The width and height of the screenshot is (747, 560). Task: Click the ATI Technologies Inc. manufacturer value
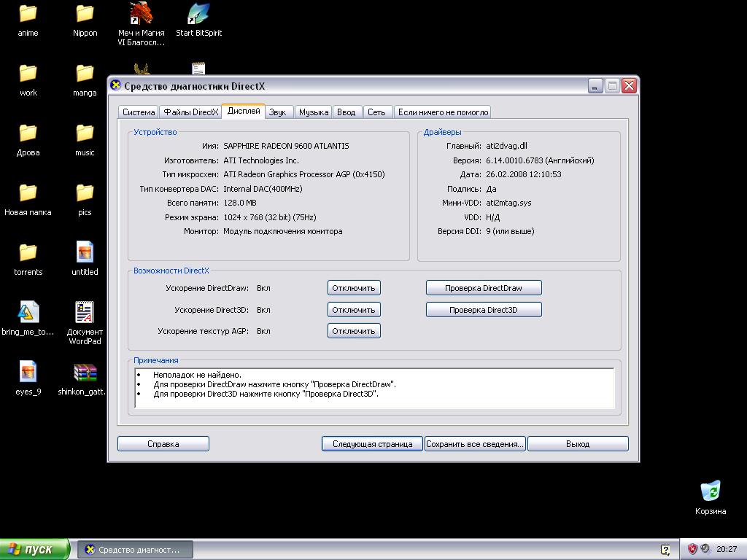tap(261, 160)
